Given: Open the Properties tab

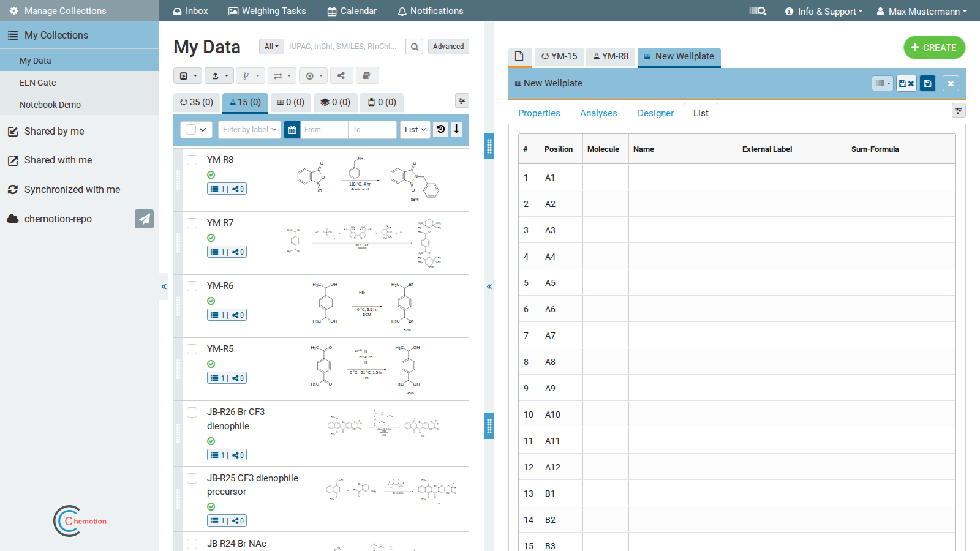Looking at the screenshot, I should 539,113.
